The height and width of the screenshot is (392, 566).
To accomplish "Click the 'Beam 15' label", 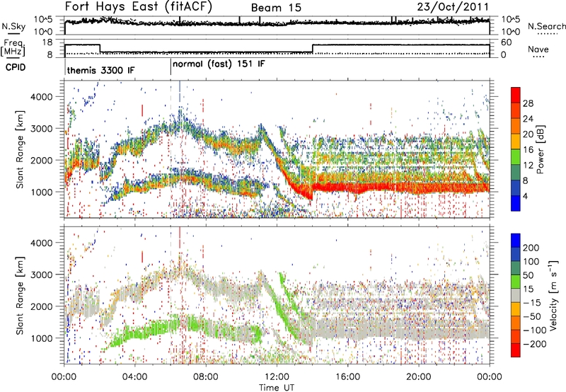I will [x=276, y=8].
